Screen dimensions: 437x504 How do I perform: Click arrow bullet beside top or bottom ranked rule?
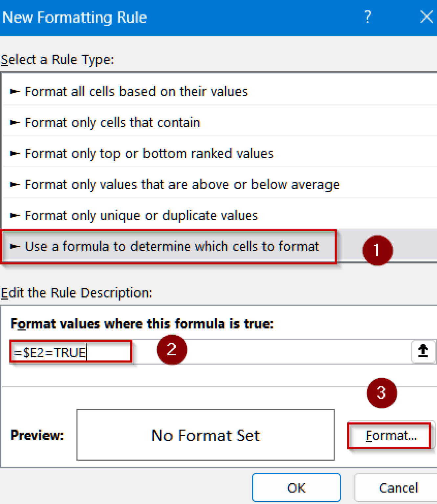[15, 154]
